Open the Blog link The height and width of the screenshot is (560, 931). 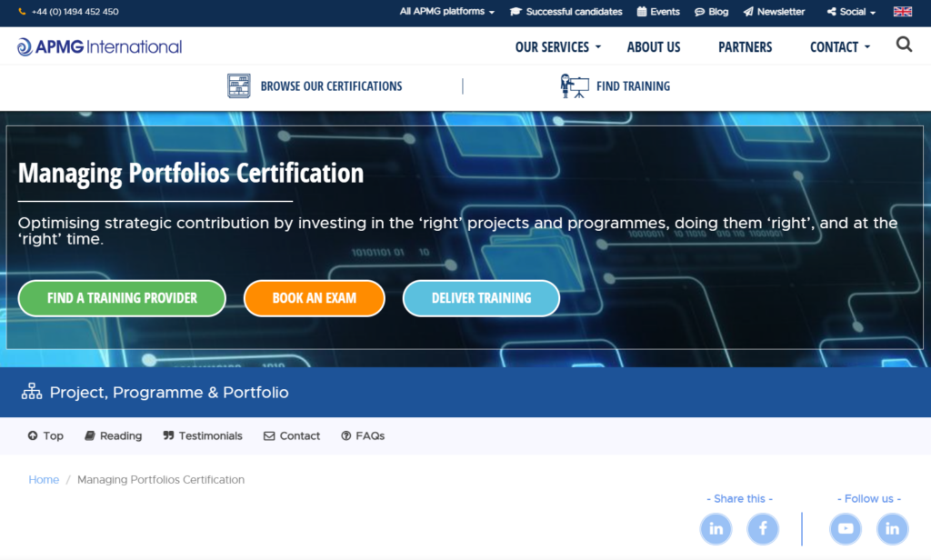[x=718, y=12]
